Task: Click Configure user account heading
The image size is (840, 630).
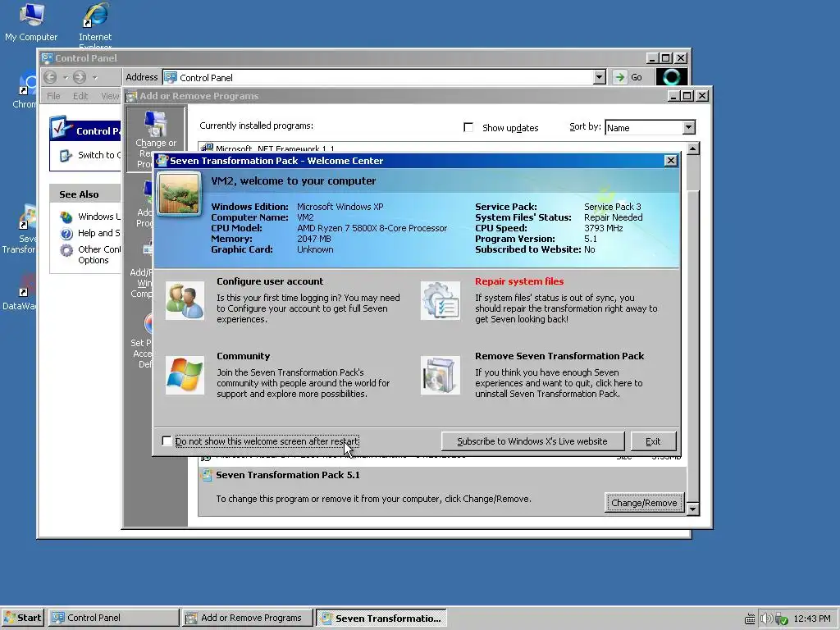Action: tap(270, 281)
